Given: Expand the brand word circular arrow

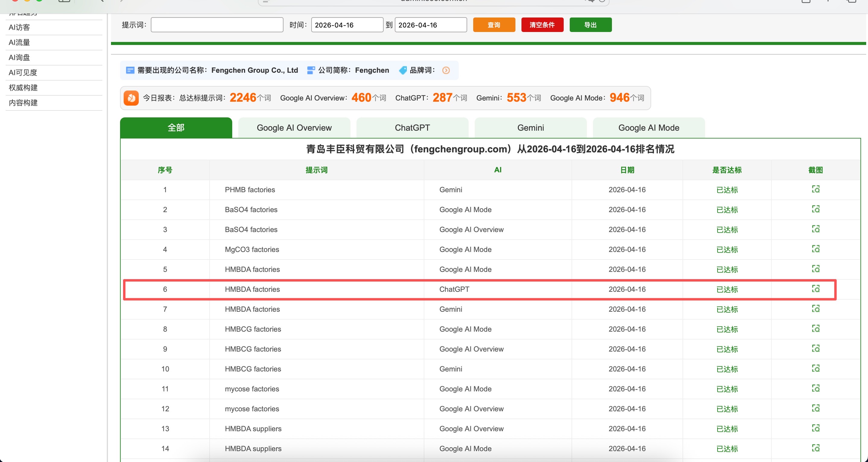Looking at the screenshot, I should pos(446,71).
